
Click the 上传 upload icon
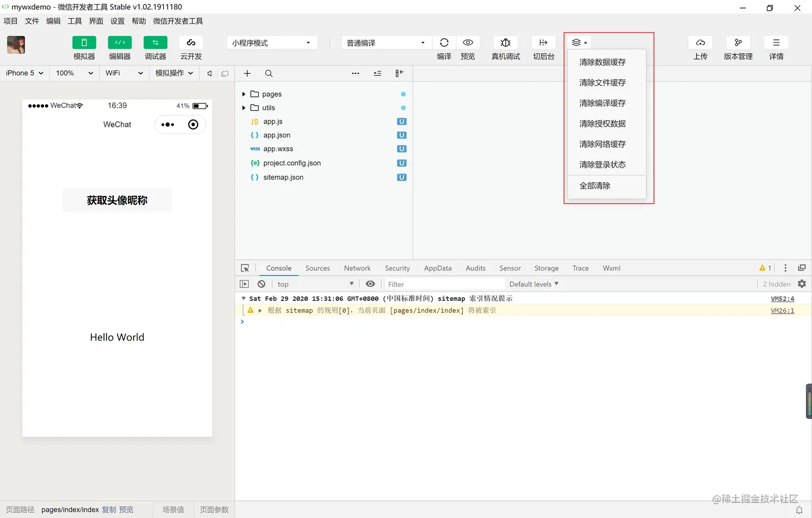pyautogui.click(x=700, y=42)
